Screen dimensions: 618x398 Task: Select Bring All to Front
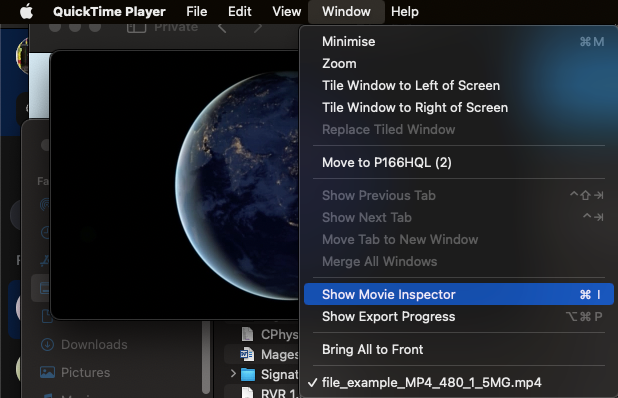(x=459, y=349)
